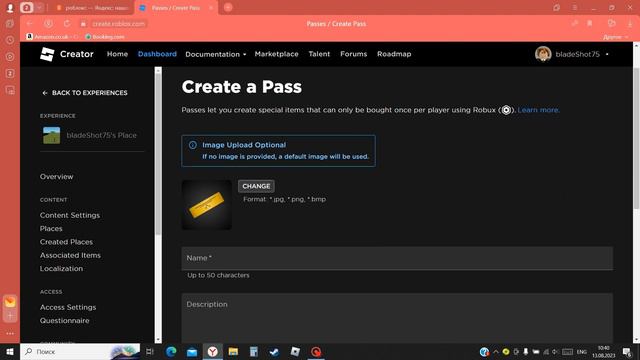Screen dimensions: 640x360
Task: Expand the Documentation dropdown menu
Action: [x=216, y=54]
